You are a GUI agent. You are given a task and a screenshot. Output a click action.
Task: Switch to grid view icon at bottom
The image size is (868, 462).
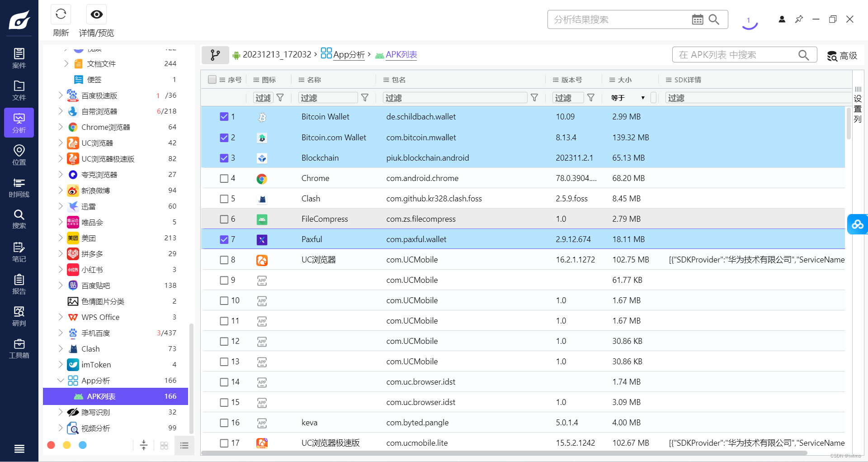164,446
